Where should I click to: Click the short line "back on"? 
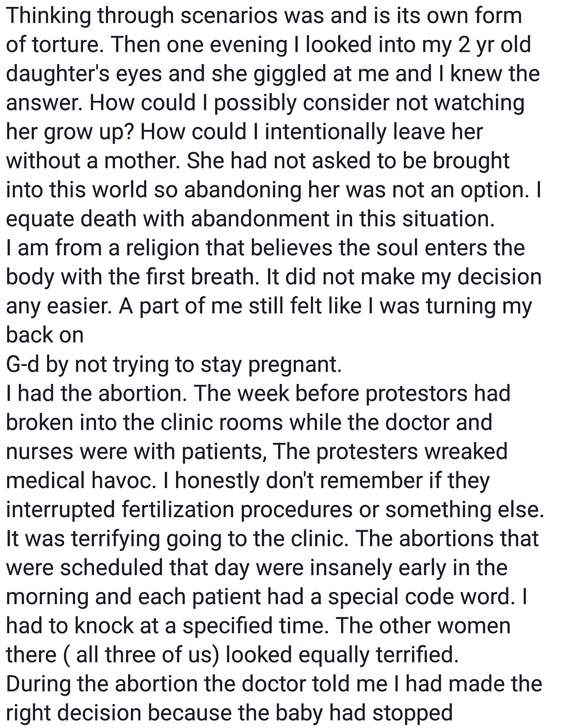click(45, 335)
